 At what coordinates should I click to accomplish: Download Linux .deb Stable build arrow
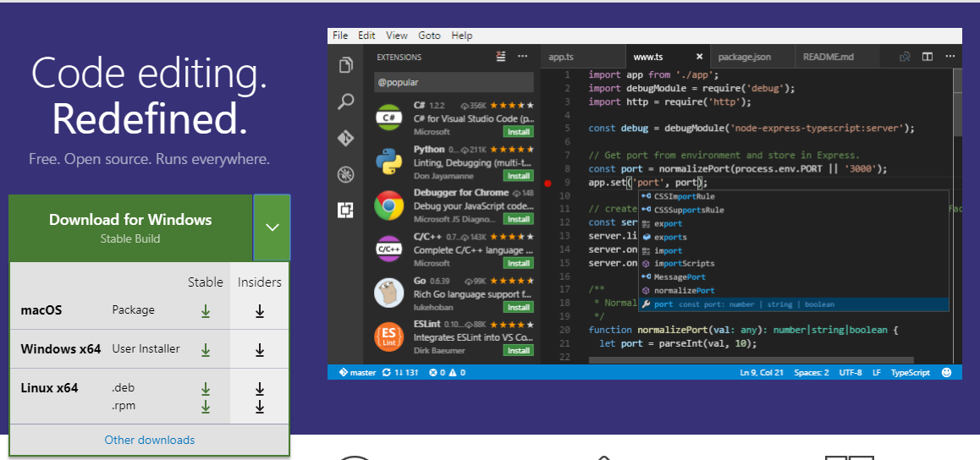(205, 389)
